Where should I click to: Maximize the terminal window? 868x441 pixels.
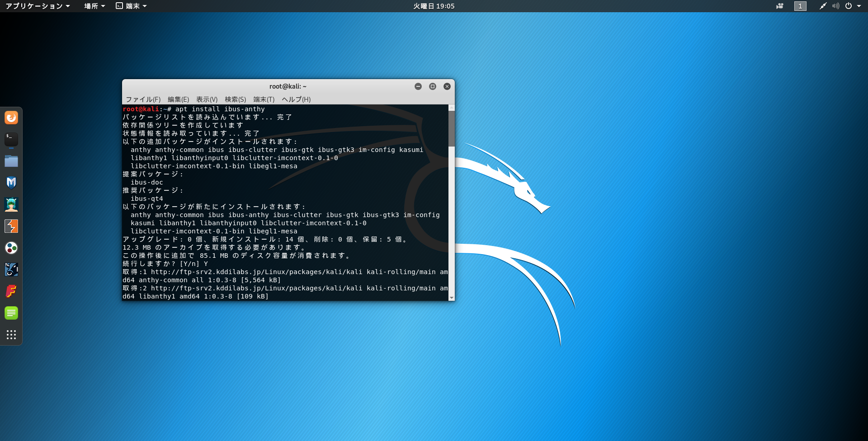point(433,86)
